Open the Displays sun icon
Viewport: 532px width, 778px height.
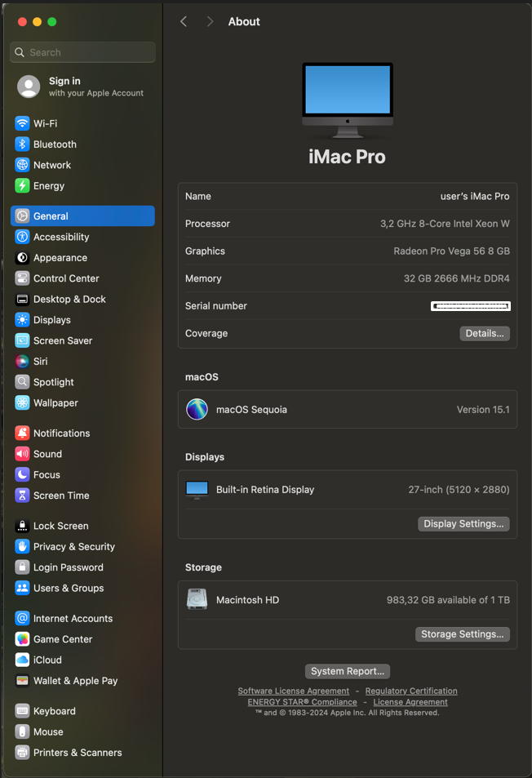[x=22, y=320]
